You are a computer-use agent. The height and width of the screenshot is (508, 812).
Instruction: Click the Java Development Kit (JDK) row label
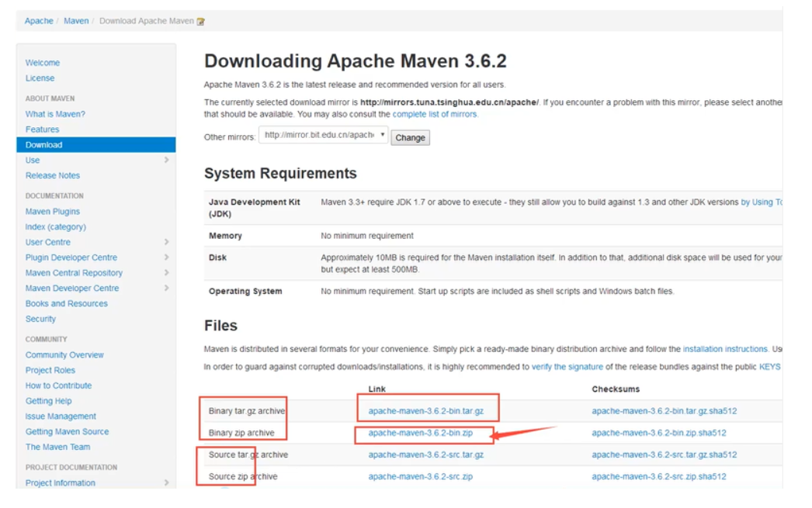[x=255, y=208]
